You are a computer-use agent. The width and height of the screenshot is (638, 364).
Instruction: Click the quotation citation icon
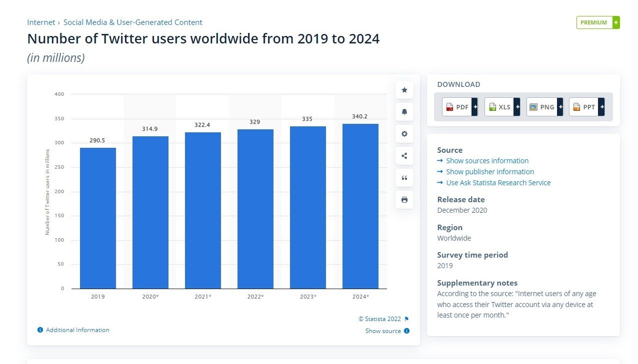pos(404,178)
